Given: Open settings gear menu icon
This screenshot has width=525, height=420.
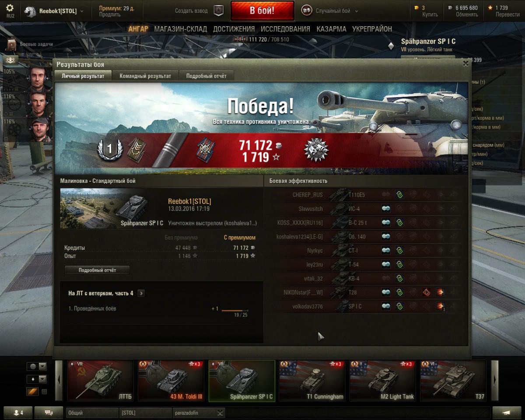Looking at the screenshot, I should [x=10, y=8].
